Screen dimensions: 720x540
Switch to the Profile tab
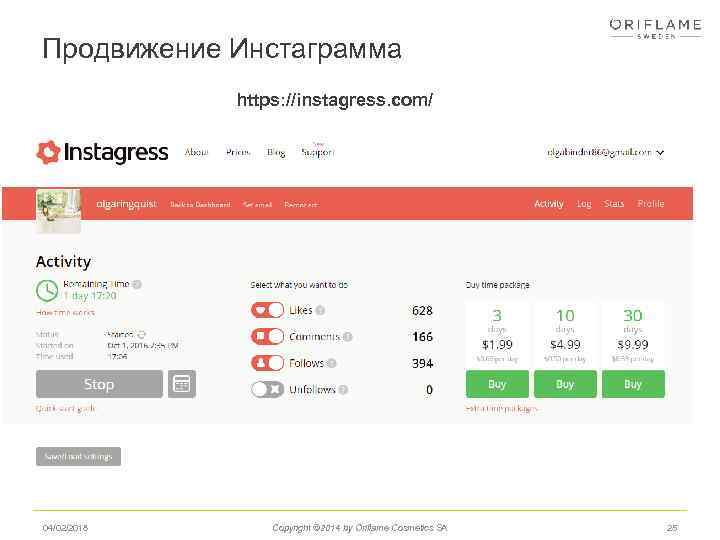[x=651, y=203]
